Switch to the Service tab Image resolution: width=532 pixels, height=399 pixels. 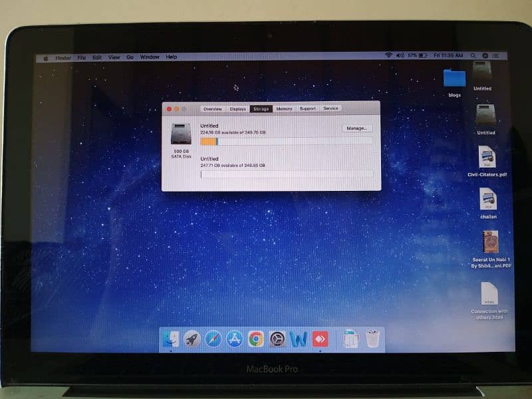331,108
